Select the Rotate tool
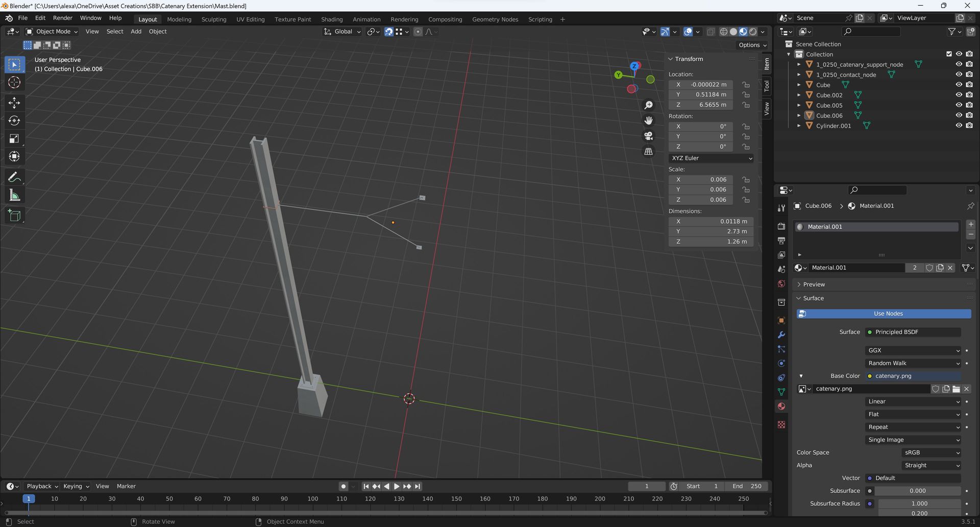Image resolution: width=980 pixels, height=527 pixels. click(14, 121)
